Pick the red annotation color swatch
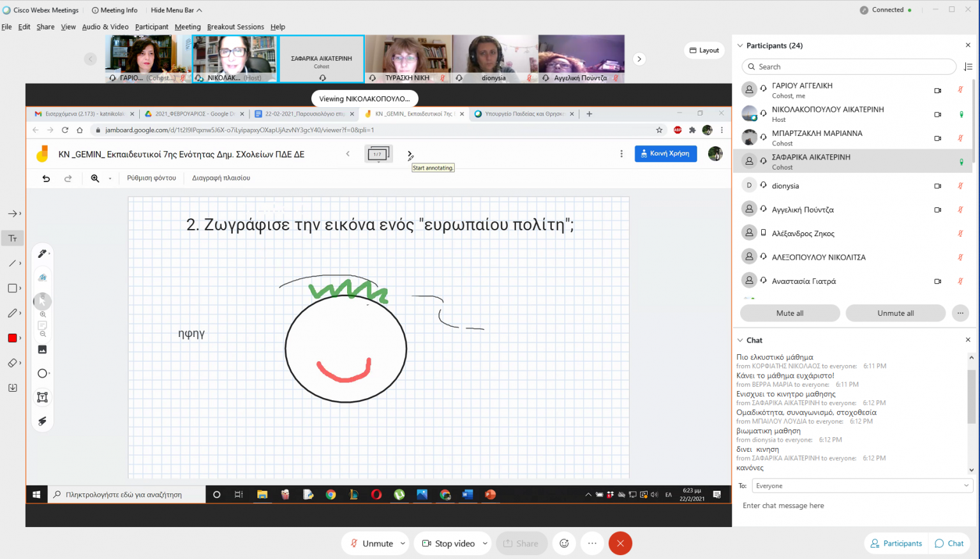Image resolution: width=980 pixels, height=559 pixels. click(12, 338)
